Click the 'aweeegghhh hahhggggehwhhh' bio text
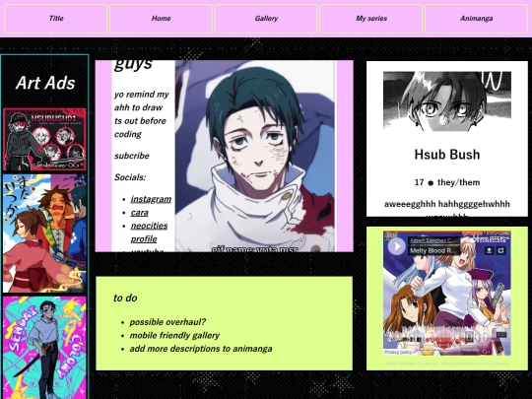Viewport: 532px width, 399px height. click(x=447, y=204)
